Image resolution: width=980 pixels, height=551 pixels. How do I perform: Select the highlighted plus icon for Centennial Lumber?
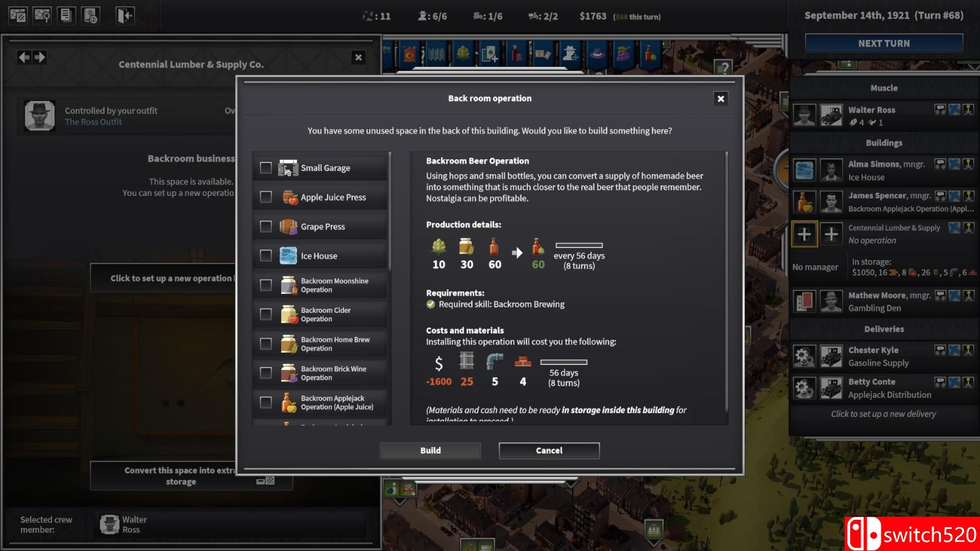804,234
